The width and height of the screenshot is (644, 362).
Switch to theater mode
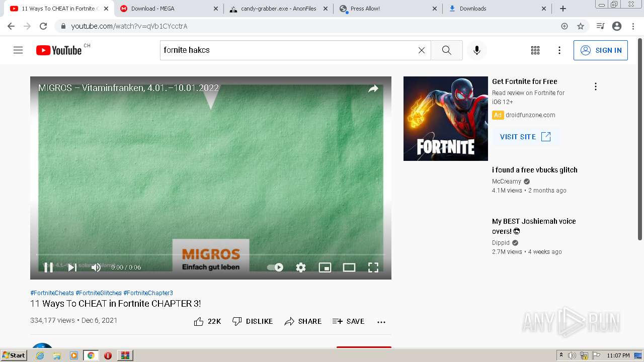coord(349,267)
